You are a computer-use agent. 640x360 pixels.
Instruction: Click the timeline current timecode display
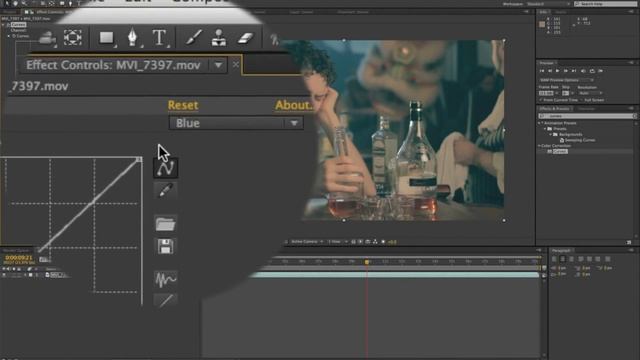click(x=19, y=258)
